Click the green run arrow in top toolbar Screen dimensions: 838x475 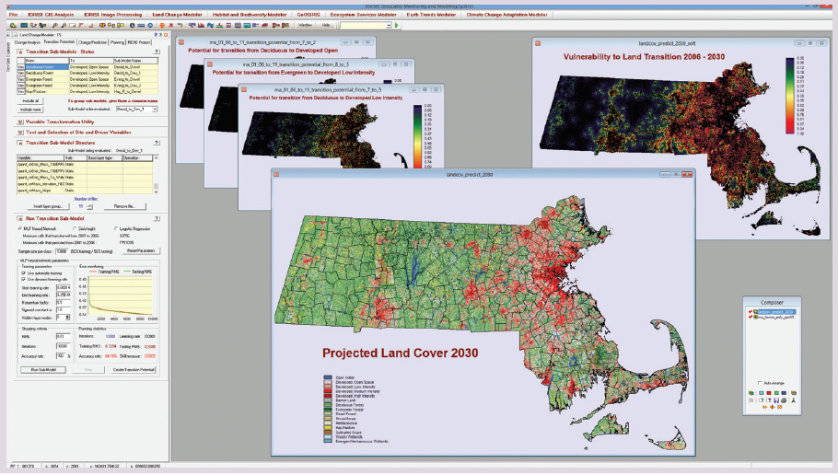(x=396, y=25)
